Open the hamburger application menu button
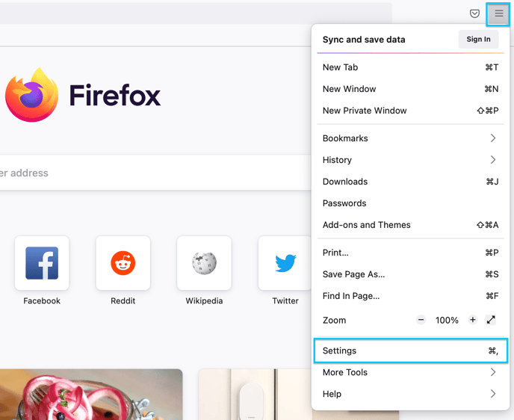 (x=498, y=13)
